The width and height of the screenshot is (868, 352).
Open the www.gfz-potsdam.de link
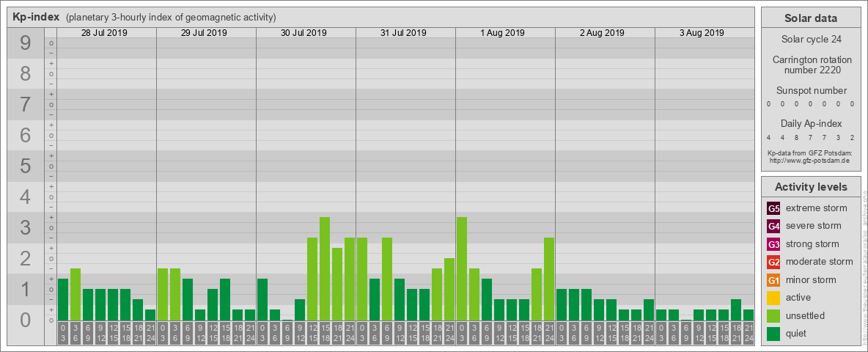click(811, 160)
